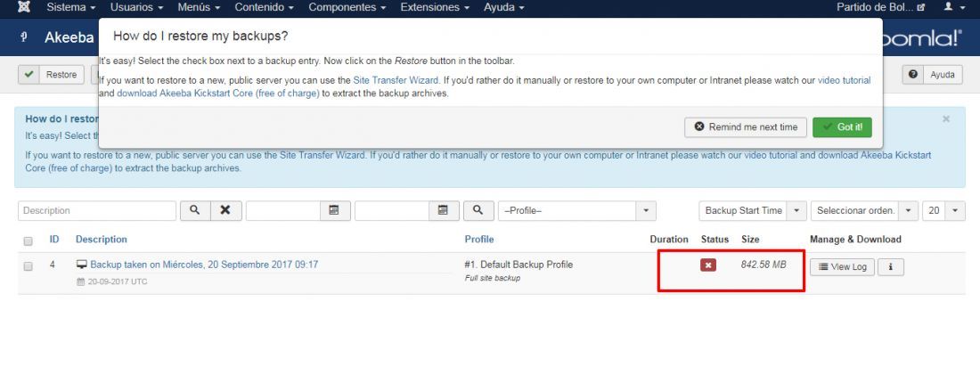This screenshot has height=383, width=980.
Task: Open the Usuarios menu
Action: [x=136, y=7]
